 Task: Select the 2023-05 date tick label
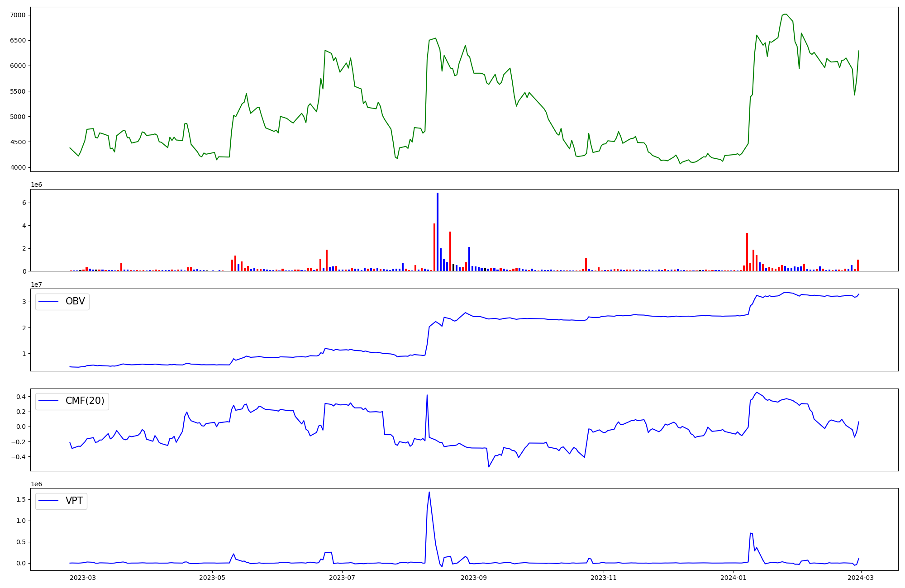[x=212, y=578]
